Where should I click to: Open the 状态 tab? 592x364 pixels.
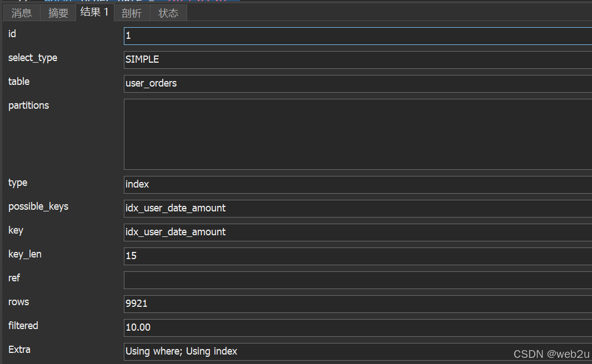click(168, 13)
